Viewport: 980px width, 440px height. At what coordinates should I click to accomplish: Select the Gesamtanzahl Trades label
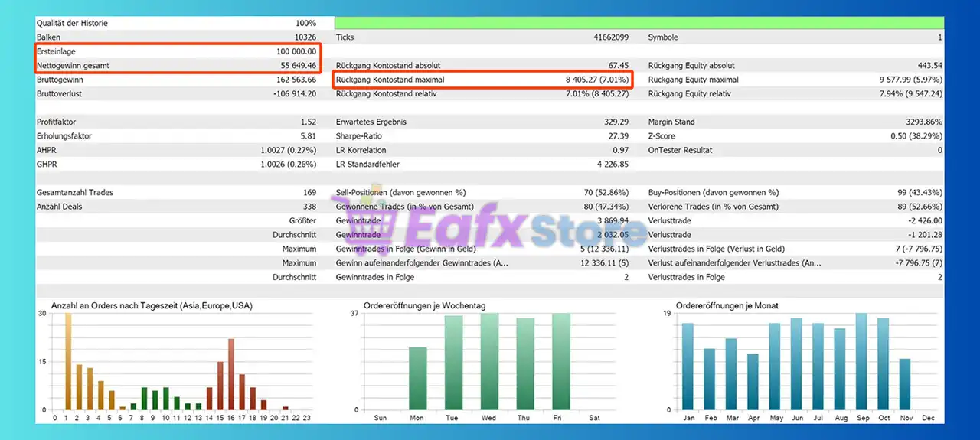(74, 193)
